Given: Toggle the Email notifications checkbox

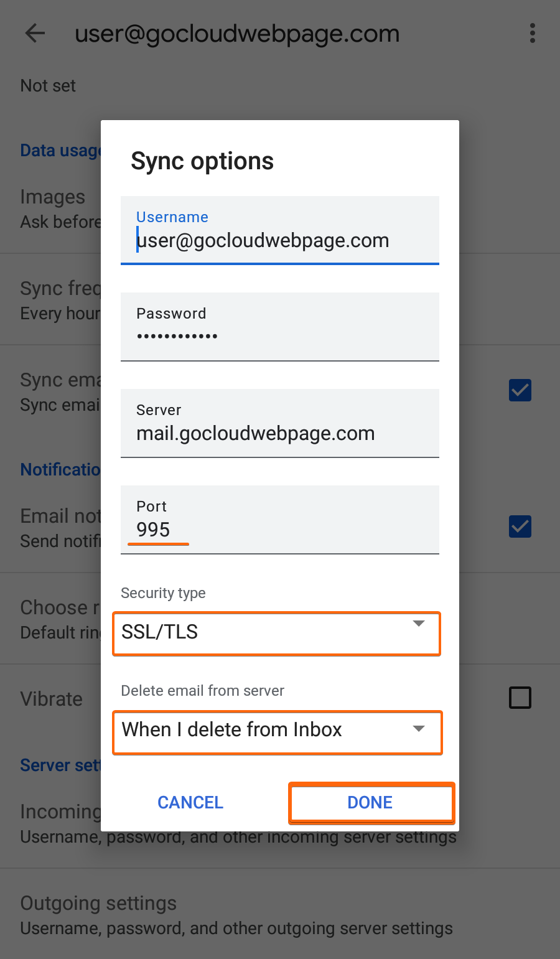Looking at the screenshot, I should [x=520, y=526].
